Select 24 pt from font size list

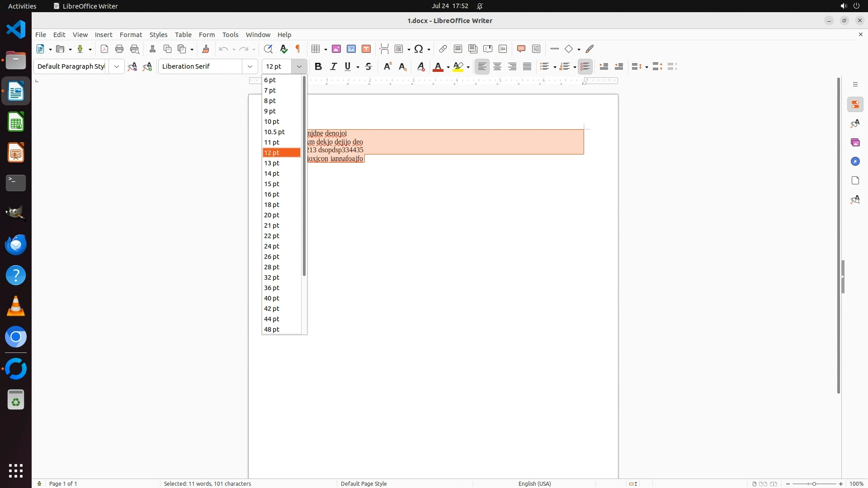click(x=272, y=246)
